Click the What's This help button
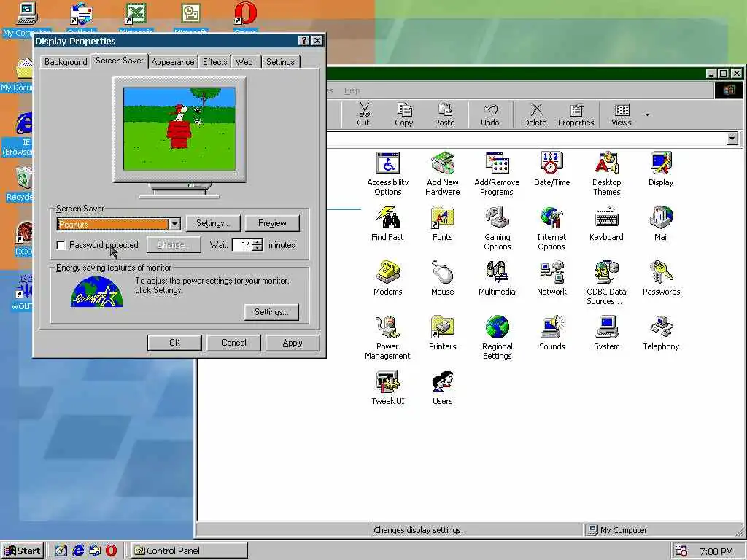This screenshot has width=747, height=560. [x=304, y=41]
